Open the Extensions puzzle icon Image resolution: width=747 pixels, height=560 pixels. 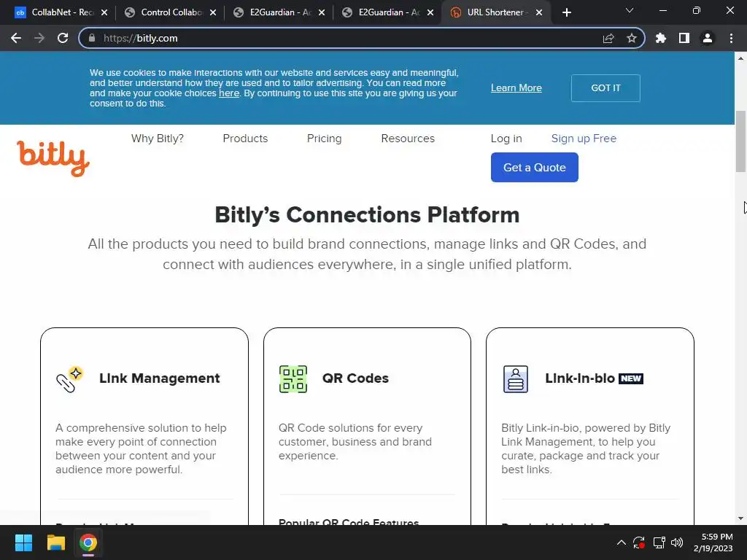tap(661, 38)
